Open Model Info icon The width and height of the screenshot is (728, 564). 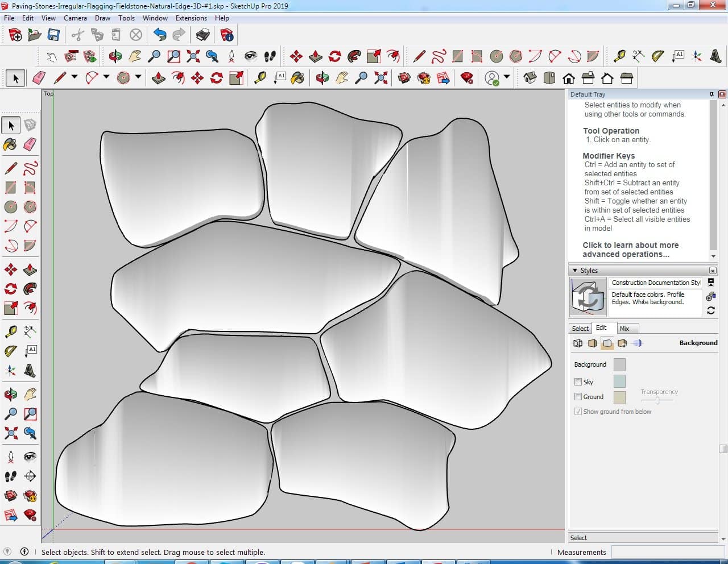(227, 35)
